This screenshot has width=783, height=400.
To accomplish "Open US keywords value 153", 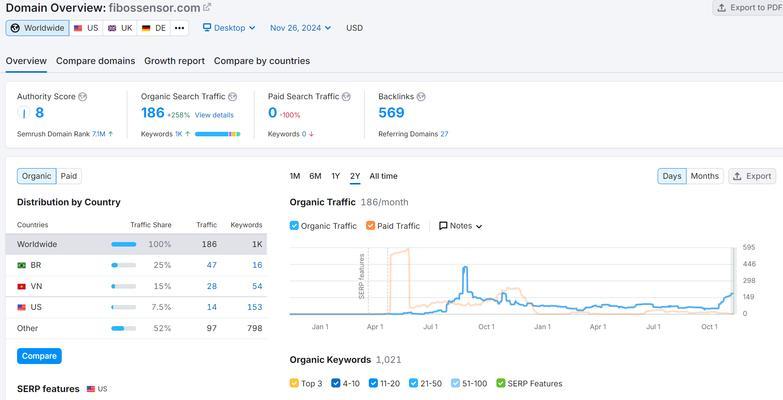I will (x=255, y=307).
